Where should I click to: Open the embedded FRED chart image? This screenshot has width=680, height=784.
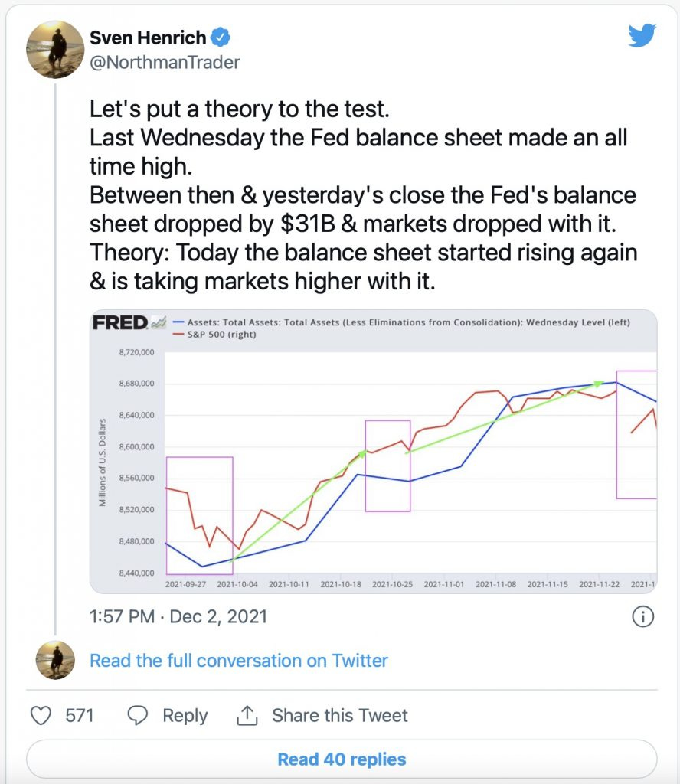373,452
